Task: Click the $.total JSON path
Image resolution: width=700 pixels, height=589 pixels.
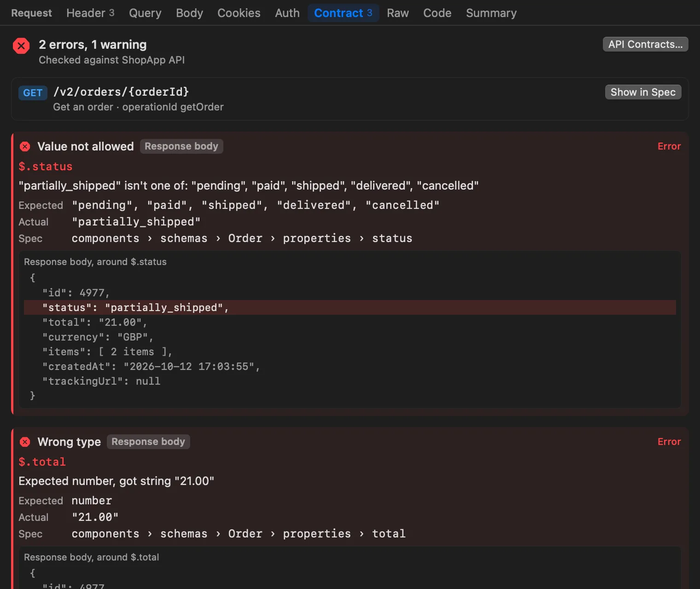Action: (42, 462)
